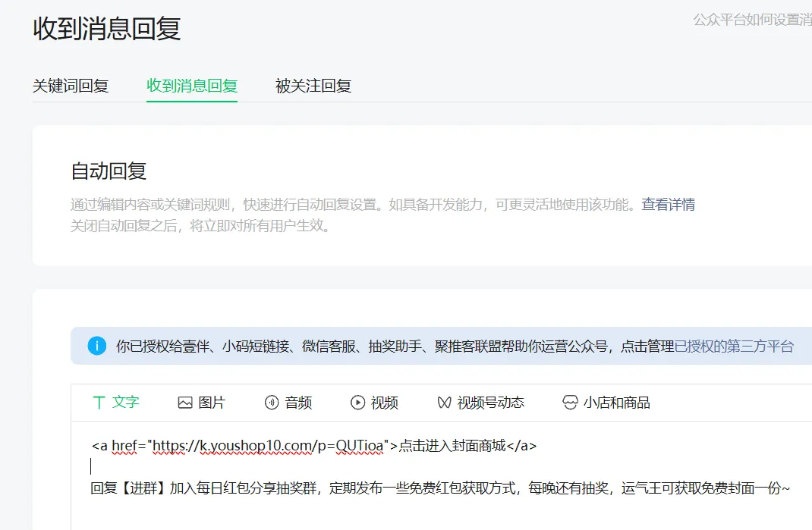Click the 自动回复 heading
Viewport: 812px width, 530px height.
click(109, 171)
